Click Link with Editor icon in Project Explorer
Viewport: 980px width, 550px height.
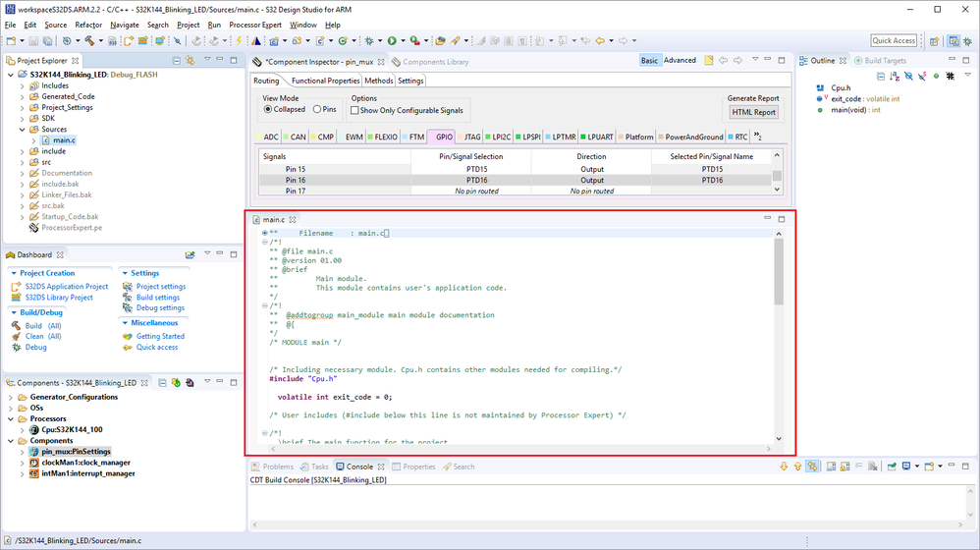[190, 61]
